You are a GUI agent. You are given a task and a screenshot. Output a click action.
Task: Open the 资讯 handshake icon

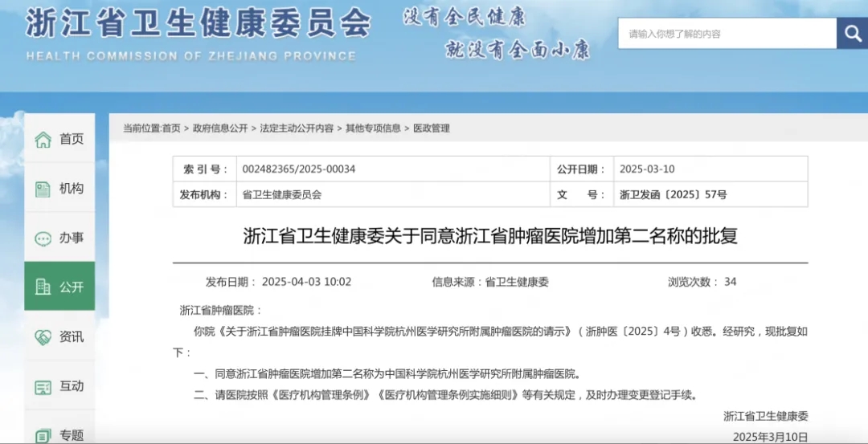(43, 336)
